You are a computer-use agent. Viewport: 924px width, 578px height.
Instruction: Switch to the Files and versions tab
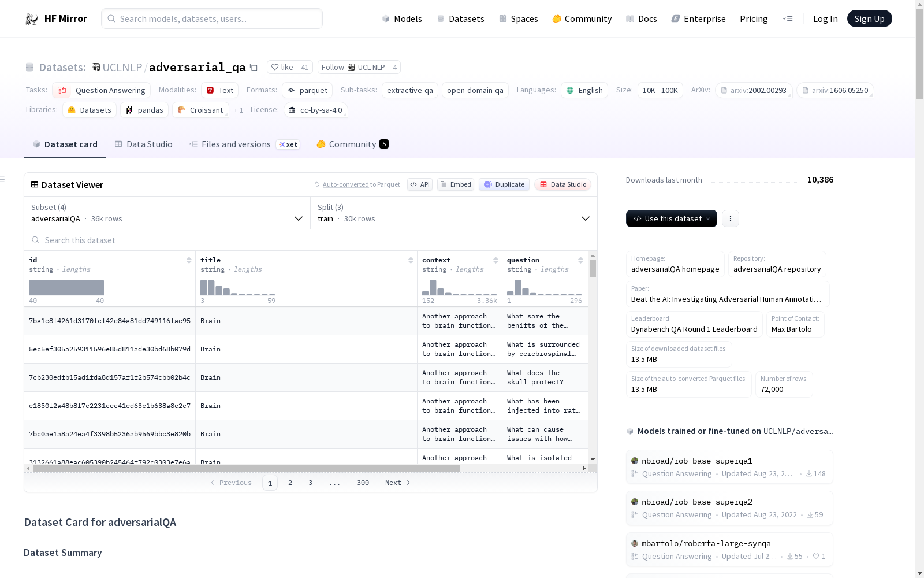click(236, 144)
